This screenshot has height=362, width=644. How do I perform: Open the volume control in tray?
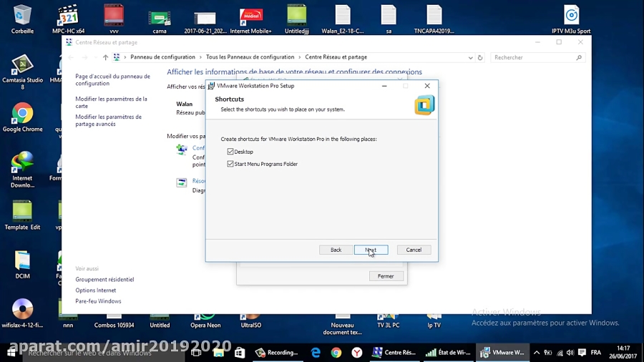[x=570, y=352]
